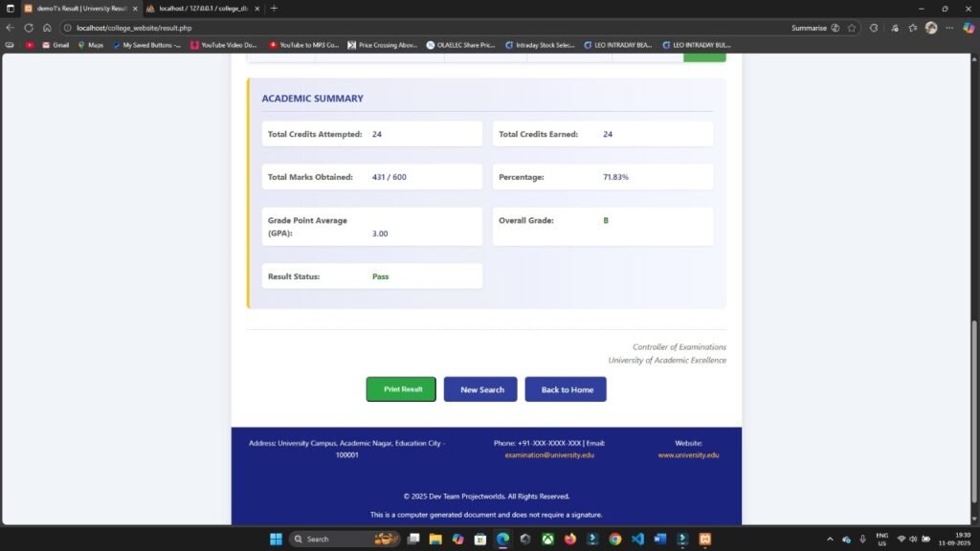Click the back navigation arrow
980x551 pixels.
(x=10, y=28)
